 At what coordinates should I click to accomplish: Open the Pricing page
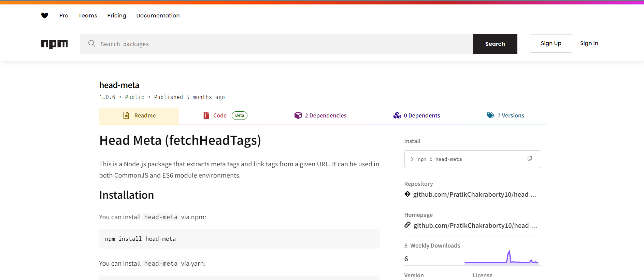click(117, 15)
